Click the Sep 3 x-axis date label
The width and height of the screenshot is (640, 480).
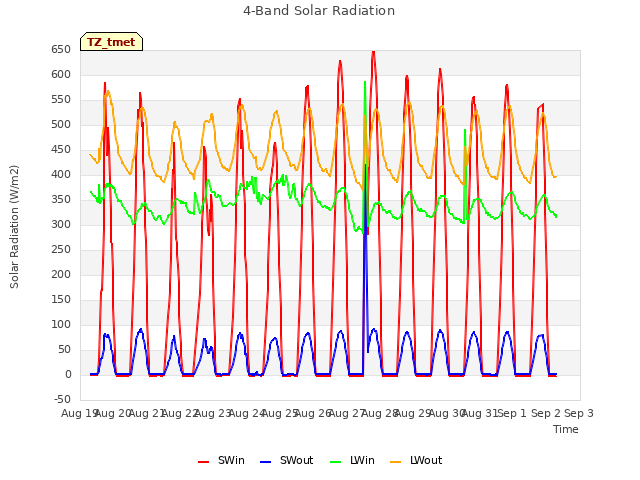pos(579,413)
